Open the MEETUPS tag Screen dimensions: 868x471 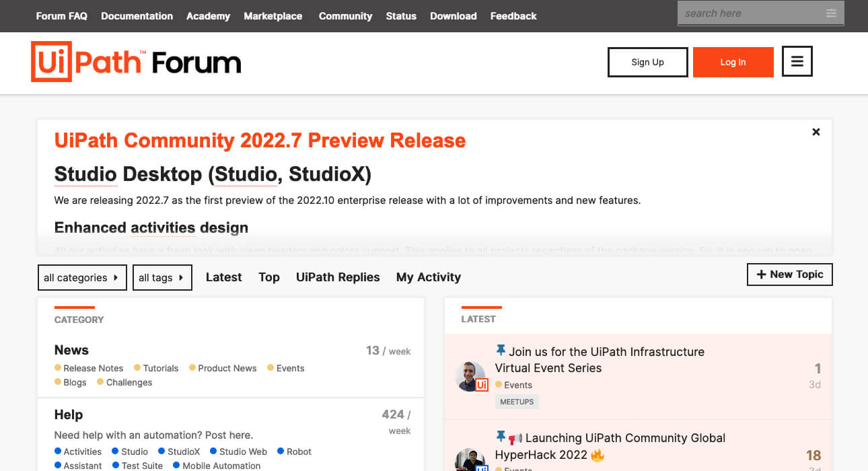[517, 401]
